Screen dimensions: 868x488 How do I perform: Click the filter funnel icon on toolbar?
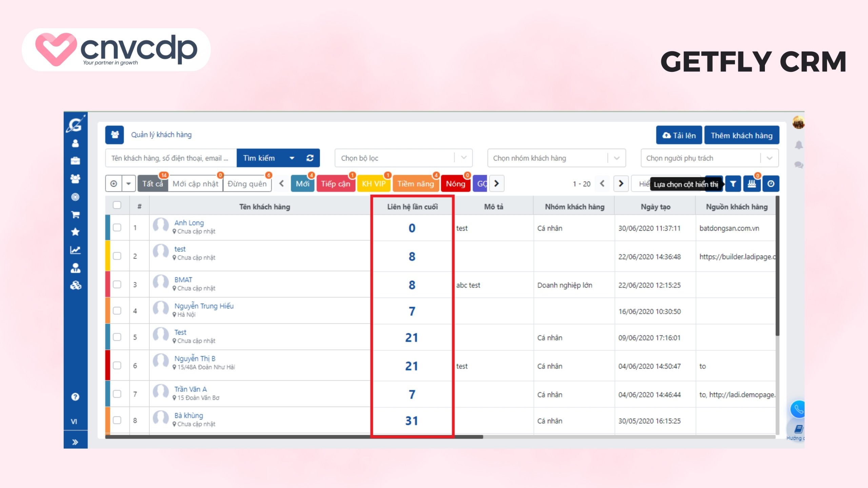[x=733, y=184]
